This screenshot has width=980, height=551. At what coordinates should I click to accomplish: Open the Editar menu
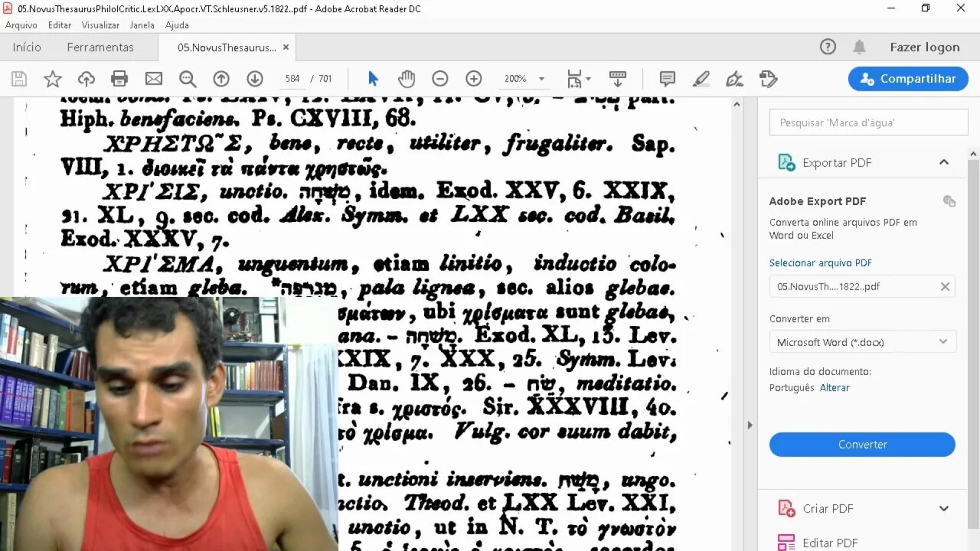[60, 25]
